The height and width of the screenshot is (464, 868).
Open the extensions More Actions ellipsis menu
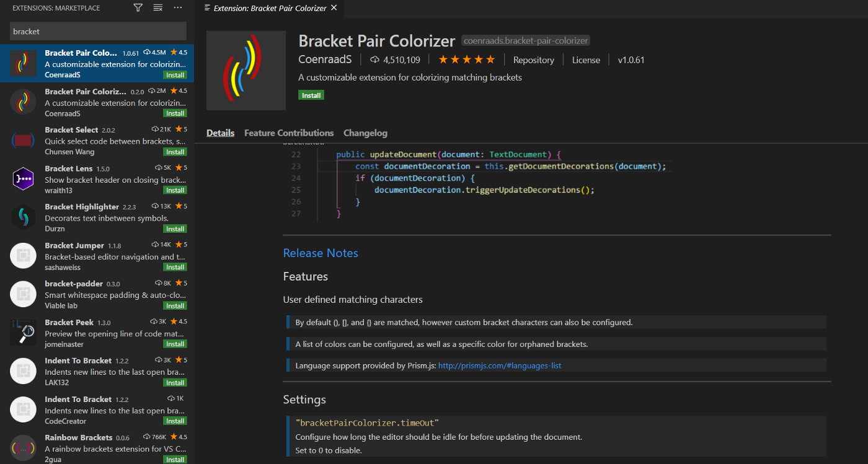(x=178, y=8)
